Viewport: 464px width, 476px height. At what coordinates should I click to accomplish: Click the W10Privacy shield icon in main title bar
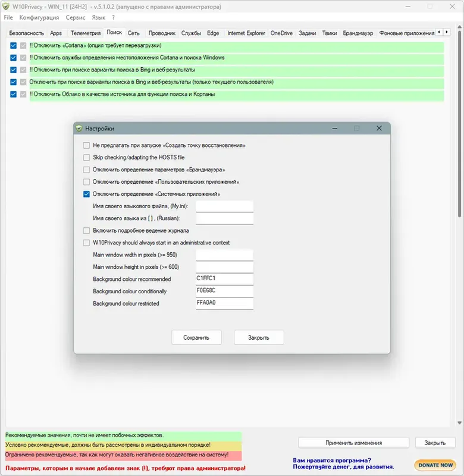(x=6, y=7)
